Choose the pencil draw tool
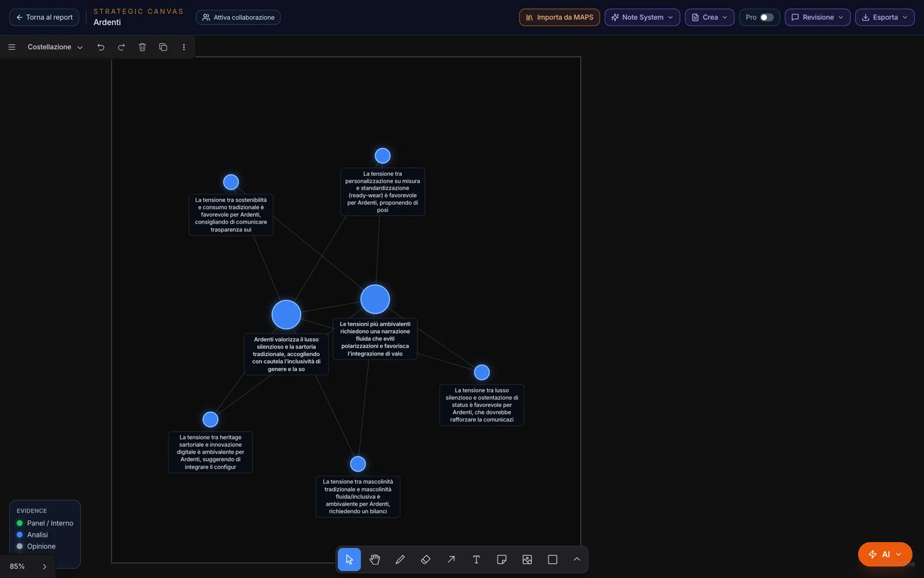The width and height of the screenshot is (924, 578). (x=400, y=560)
